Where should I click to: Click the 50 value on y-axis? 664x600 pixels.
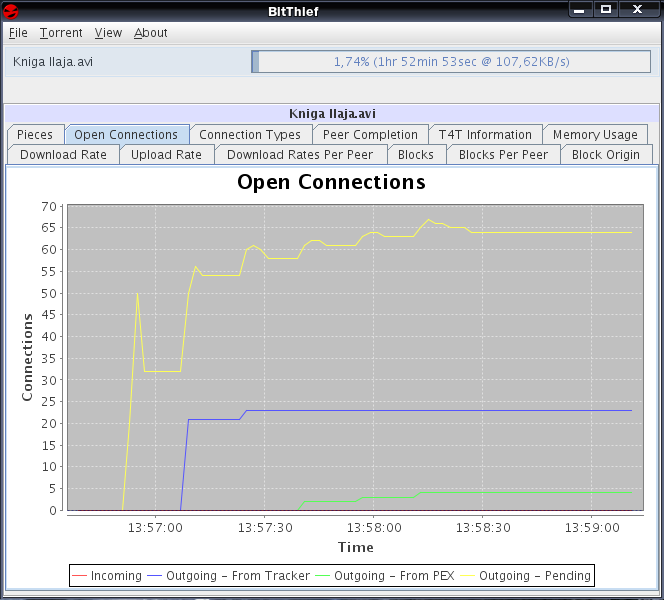49,293
